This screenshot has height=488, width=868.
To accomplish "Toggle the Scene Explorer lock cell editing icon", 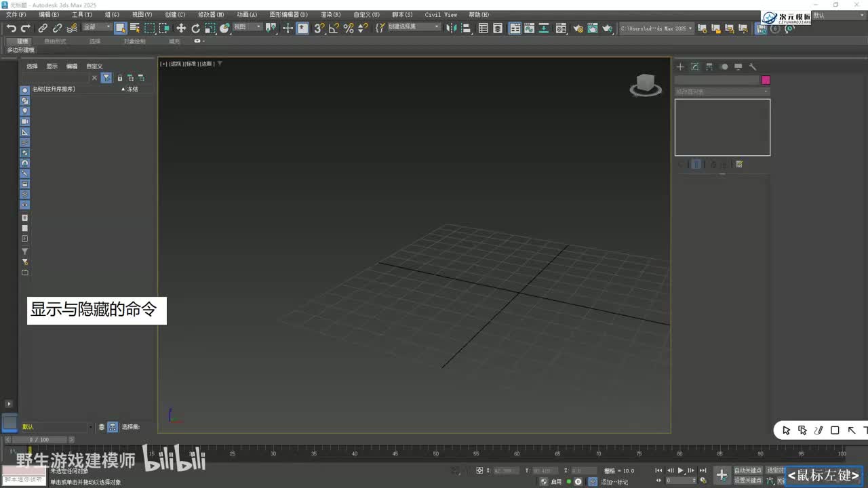I will (120, 78).
